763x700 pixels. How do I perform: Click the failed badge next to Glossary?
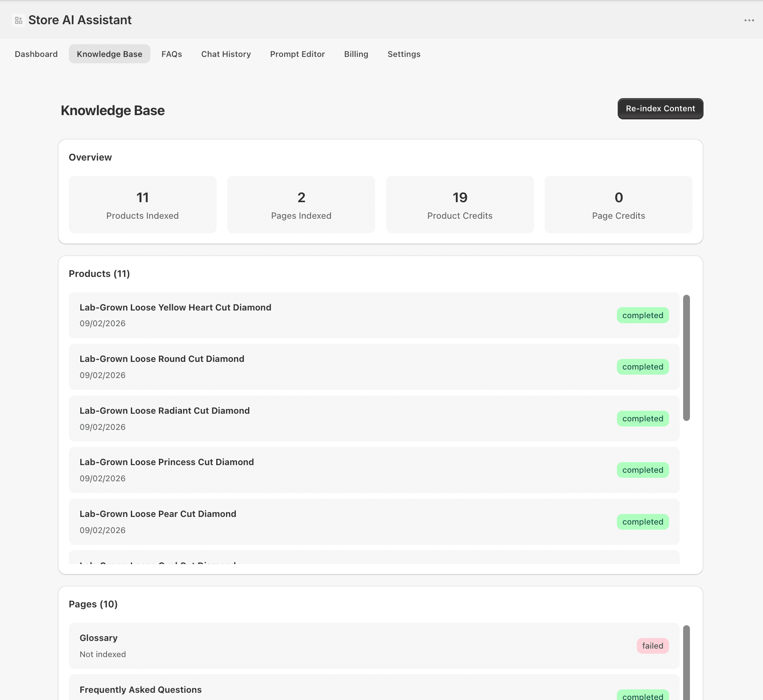(x=652, y=646)
